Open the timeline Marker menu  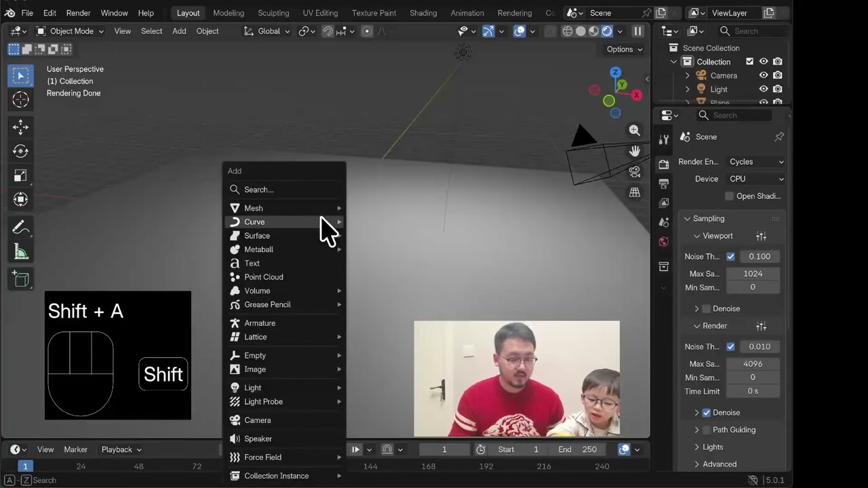(75, 449)
